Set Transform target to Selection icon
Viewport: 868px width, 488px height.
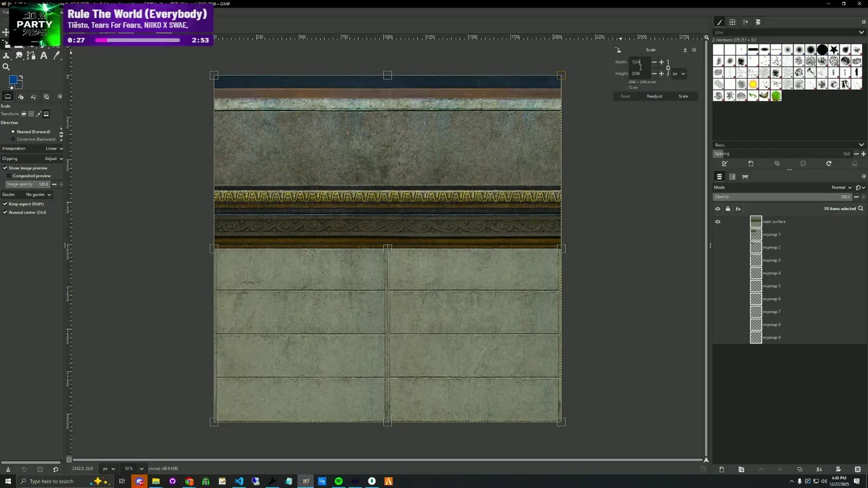(31, 114)
